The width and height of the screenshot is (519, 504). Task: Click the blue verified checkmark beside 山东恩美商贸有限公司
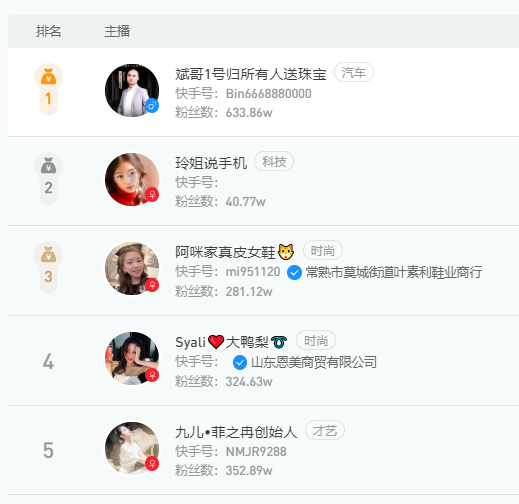(x=240, y=363)
